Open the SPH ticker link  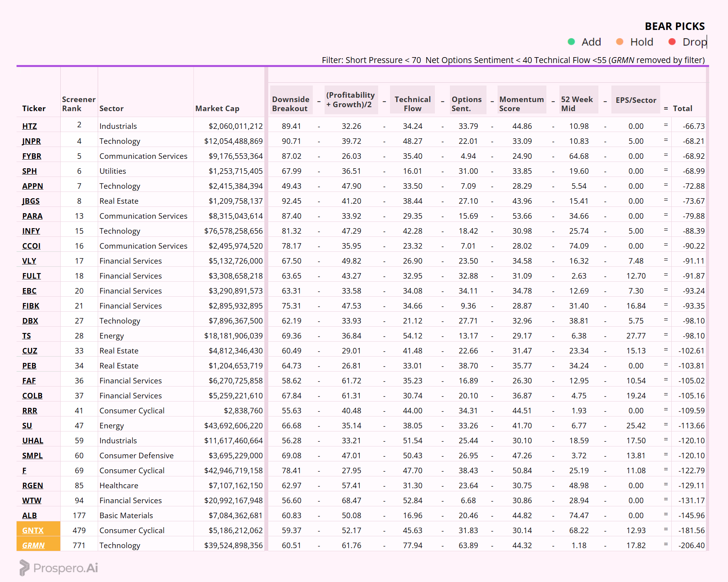[x=30, y=171]
